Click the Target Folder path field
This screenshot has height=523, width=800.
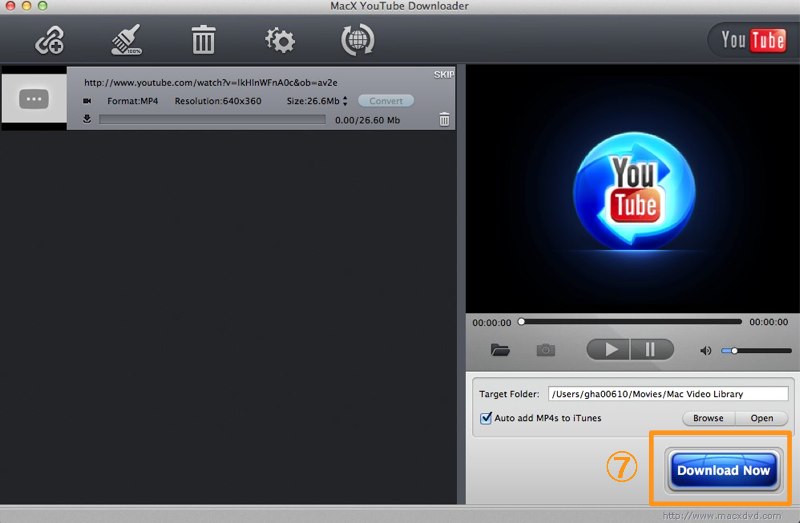point(668,394)
